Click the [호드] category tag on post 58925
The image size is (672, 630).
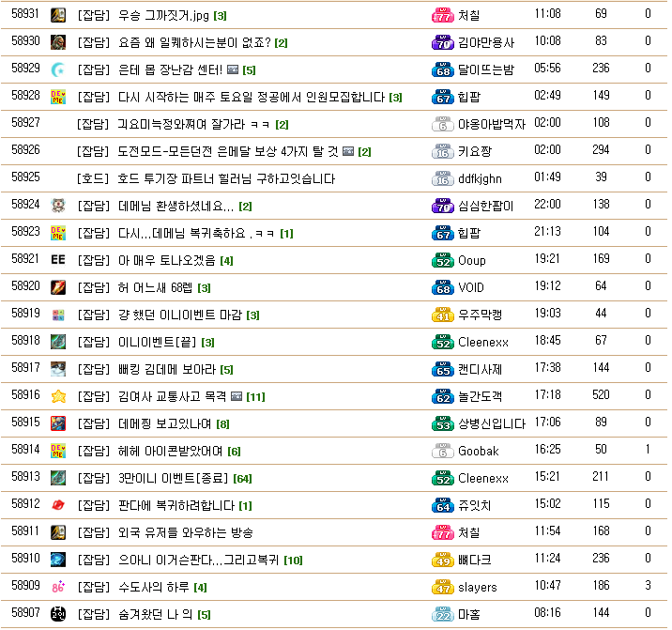[x=93, y=178]
